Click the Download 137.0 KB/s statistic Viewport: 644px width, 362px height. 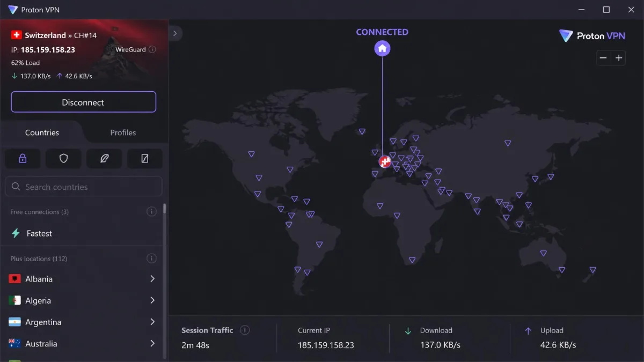[x=440, y=345]
